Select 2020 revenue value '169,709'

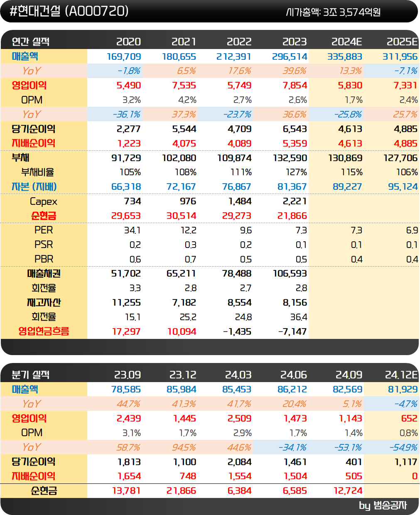[124, 56]
